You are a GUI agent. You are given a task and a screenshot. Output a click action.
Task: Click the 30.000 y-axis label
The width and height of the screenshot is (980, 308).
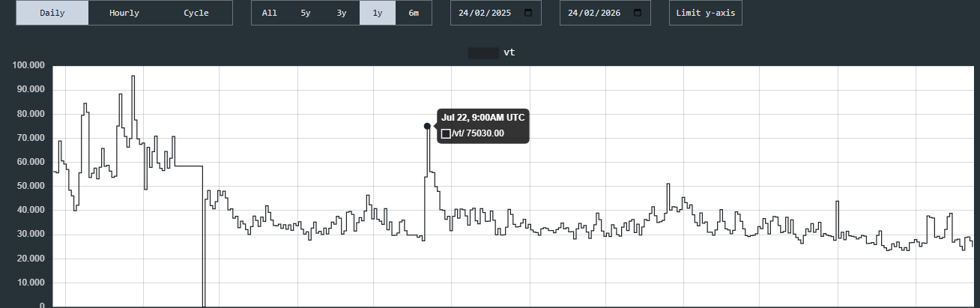31,234
